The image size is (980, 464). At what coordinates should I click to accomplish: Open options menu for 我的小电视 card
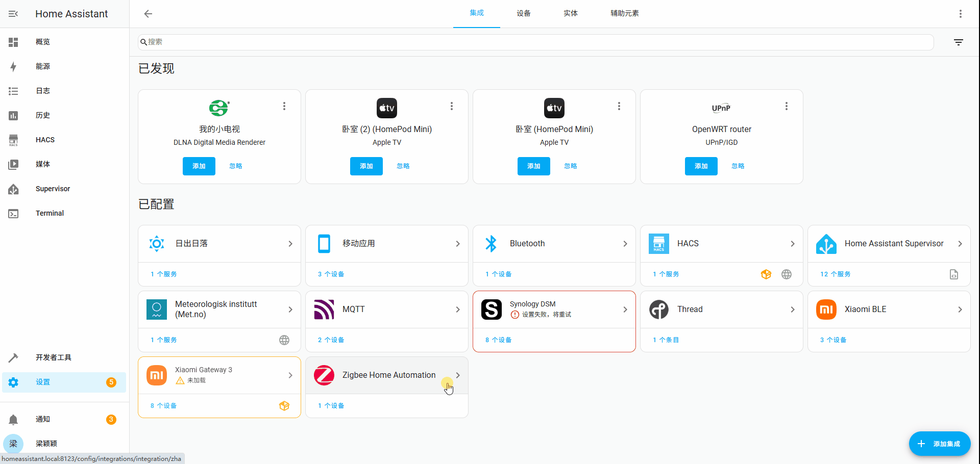click(x=284, y=106)
